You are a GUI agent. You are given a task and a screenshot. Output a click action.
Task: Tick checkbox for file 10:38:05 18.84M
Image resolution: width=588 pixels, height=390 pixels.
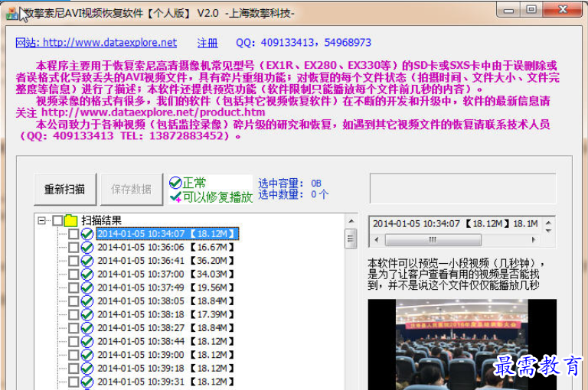pos(73,301)
